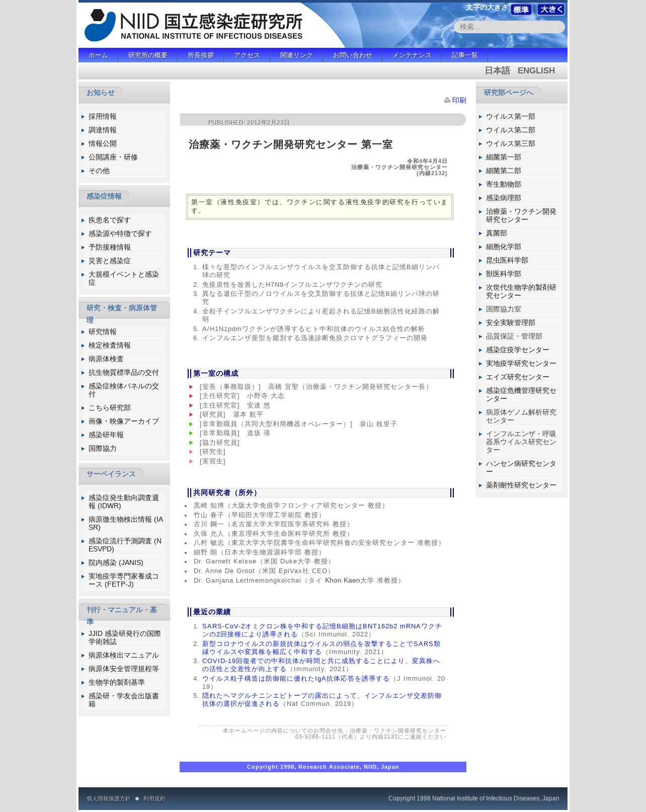Switch language to ENGLISH
The width and height of the screenshot is (646, 812).
pos(536,71)
